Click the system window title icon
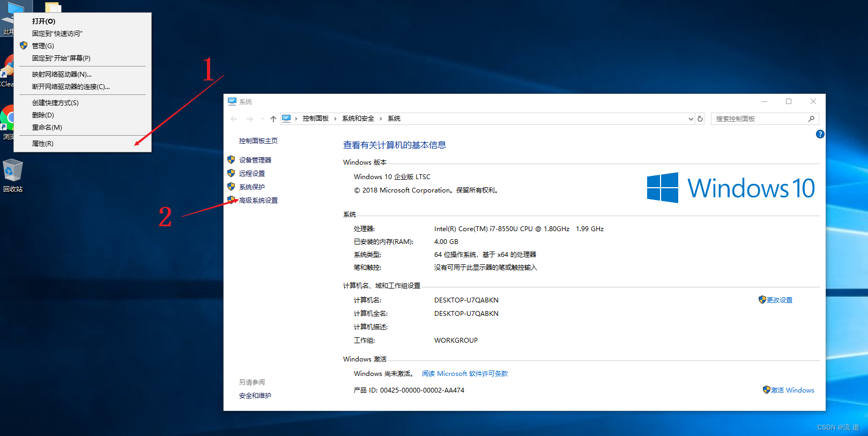This screenshot has height=436, width=868. click(232, 101)
